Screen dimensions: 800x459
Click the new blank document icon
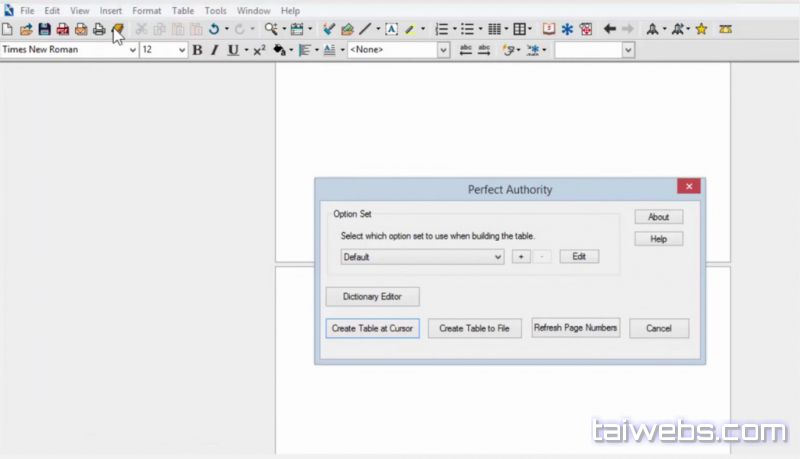click(x=8, y=30)
